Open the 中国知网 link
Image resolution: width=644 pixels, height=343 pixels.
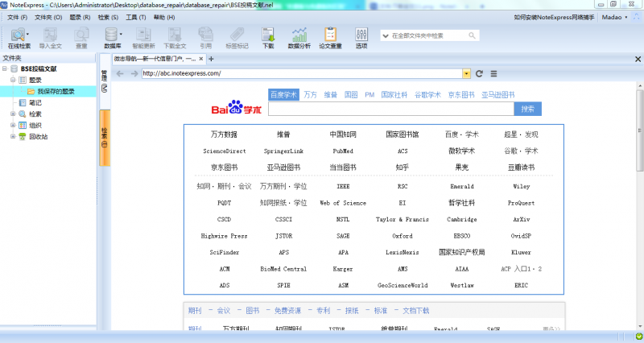[343, 134]
